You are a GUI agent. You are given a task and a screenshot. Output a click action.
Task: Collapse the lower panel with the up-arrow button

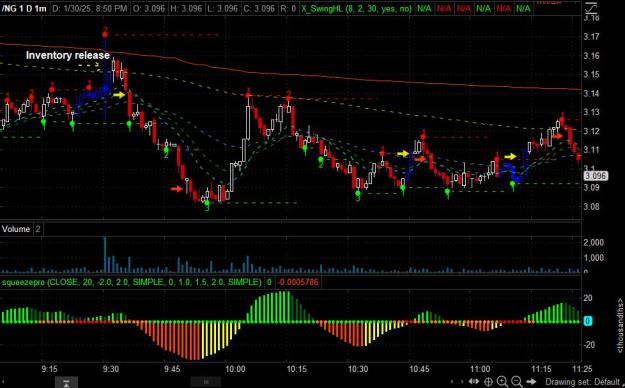[x=66, y=382]
